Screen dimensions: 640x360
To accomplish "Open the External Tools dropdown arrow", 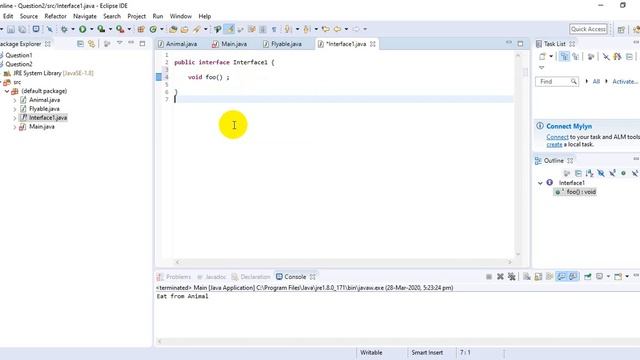I will point(129,29).
